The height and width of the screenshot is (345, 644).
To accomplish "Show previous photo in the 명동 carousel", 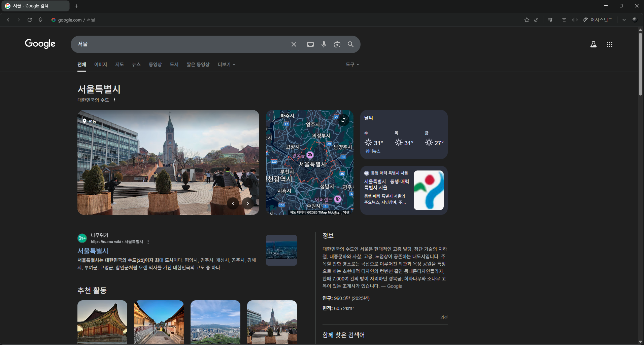I will click(x=233, y=203).
